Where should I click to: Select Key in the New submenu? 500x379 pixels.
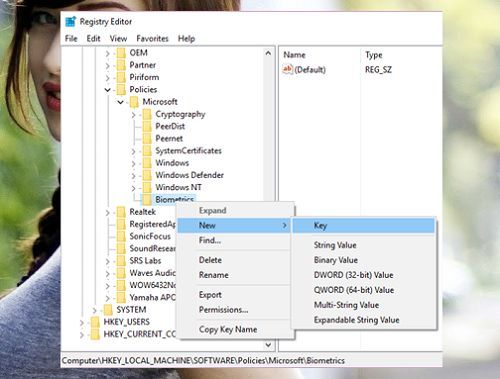coord(364,226)
